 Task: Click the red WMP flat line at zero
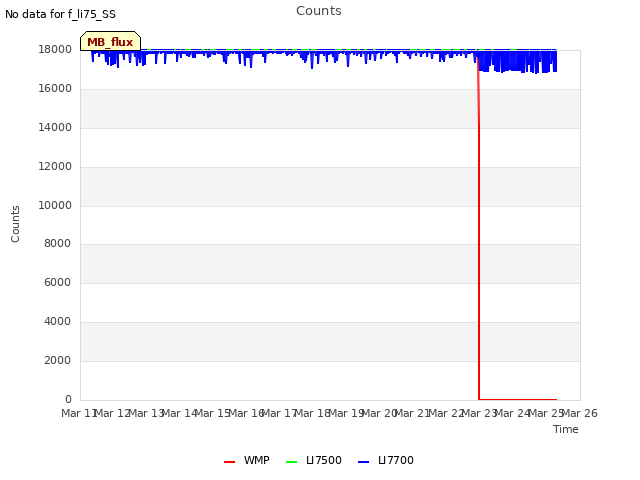(x=518, y=399)
